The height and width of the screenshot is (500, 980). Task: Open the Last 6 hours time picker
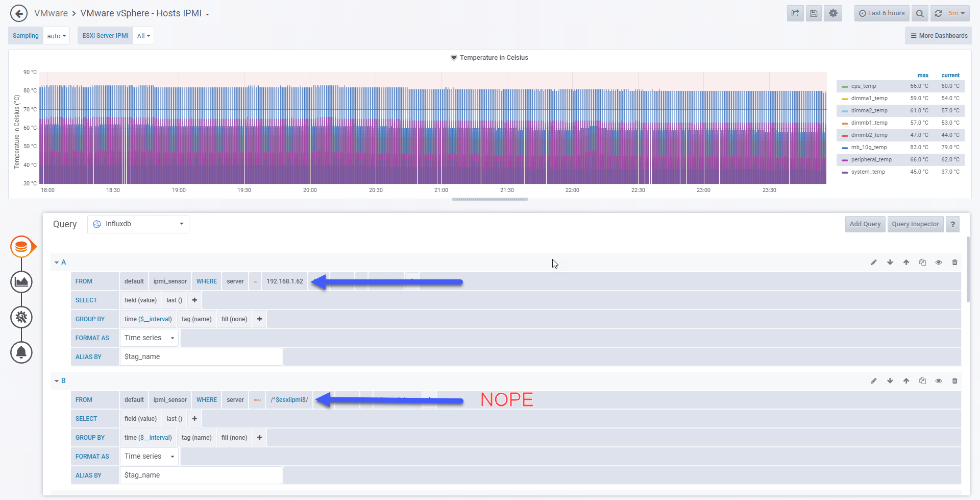tap(882, 13)
